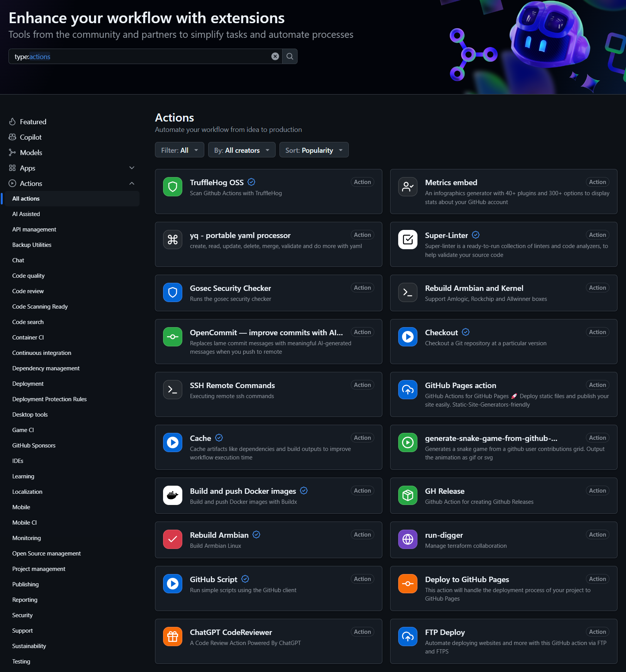Click the Deploy to GitHub Pages orange icon

pyautogui.click(x=408, y=584)
